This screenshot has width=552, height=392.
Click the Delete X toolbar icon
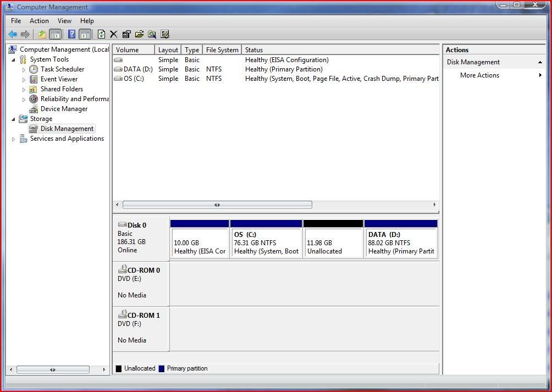pyautogui.click(x=114, y=34)
